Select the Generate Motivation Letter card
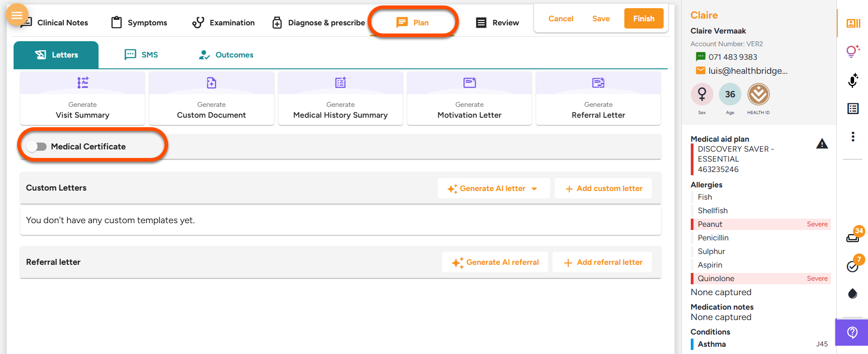The height and width of the screenshot is (354, 868). (x=469, y=98)
